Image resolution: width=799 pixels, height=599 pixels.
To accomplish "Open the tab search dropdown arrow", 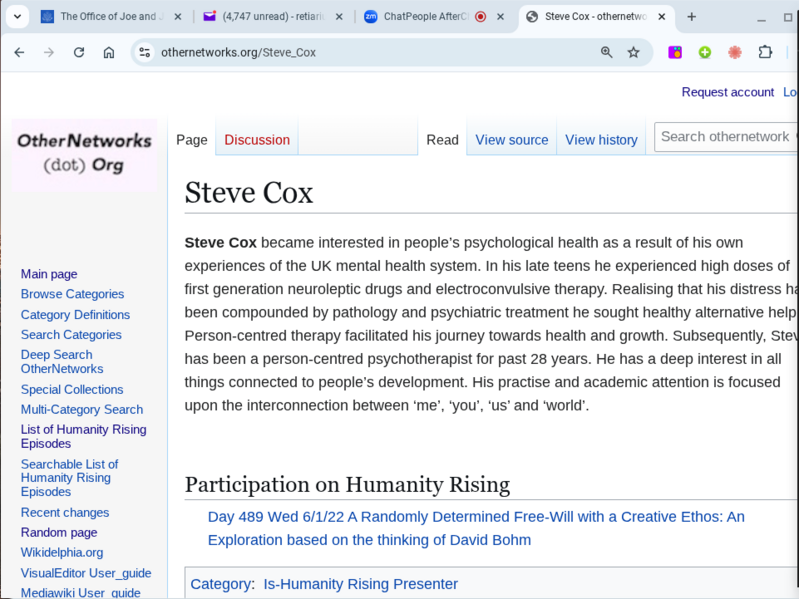I will click(x=17, y=16).
